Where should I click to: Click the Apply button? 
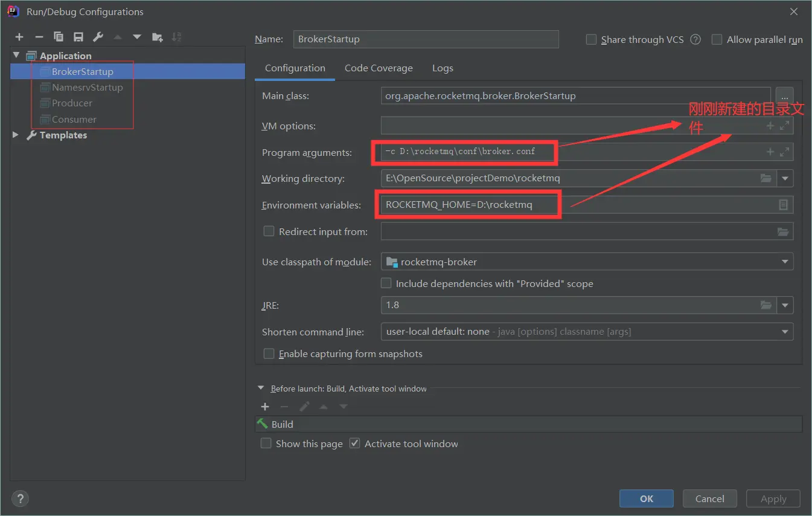pos(773,498)
